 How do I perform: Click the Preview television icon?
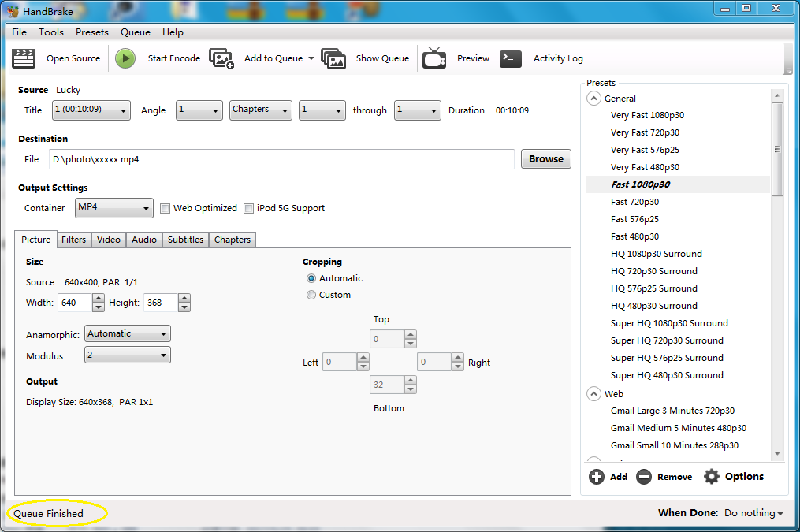[434, 58]
